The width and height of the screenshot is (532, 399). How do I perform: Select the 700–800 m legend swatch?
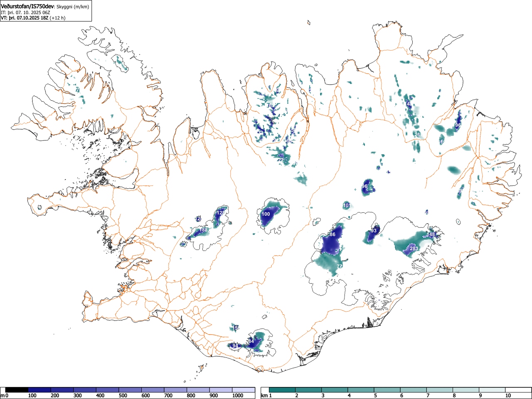[x=175, y=390]
